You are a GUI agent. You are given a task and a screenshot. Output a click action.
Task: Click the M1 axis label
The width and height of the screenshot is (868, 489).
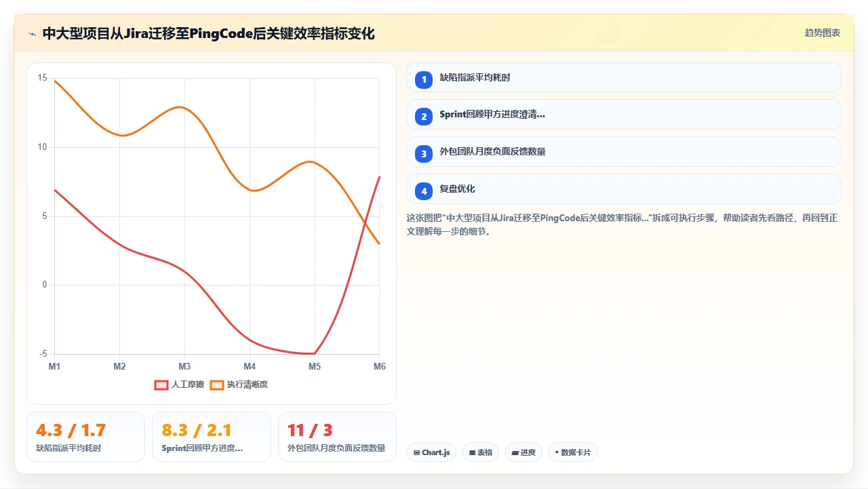54,366
